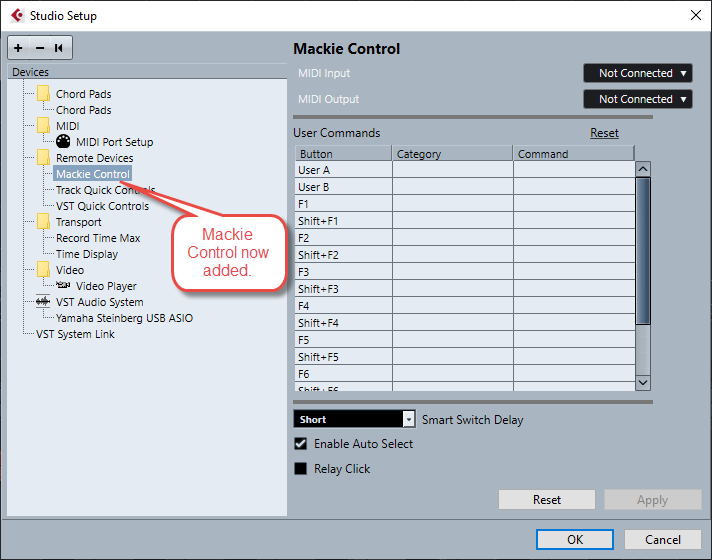Click the MIDI Port Setup connector icon
Viewport: 712px width, 560px height.
pyautogui.click(x=63, y=142)
